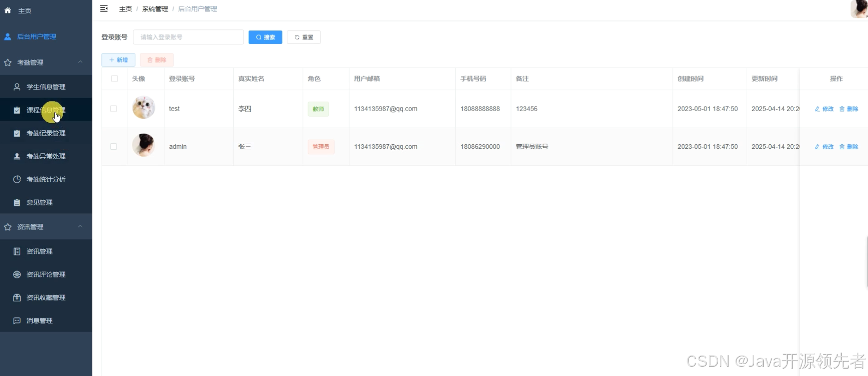Check the checkbox for the test row
The height and width of the screenshot is (376, 868).
pos(113,109)
